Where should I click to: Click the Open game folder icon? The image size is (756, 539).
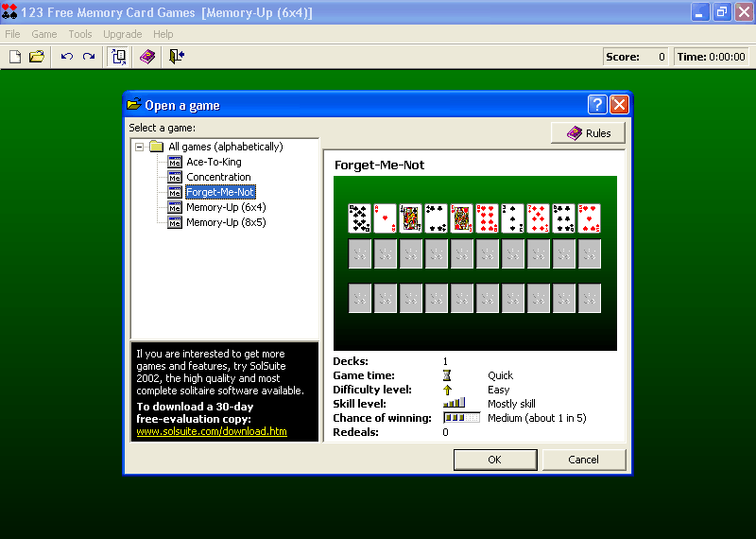(37, 57)
